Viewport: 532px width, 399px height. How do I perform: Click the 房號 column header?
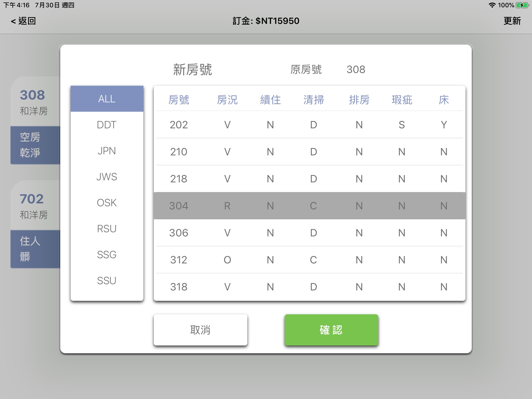(179, 100)
